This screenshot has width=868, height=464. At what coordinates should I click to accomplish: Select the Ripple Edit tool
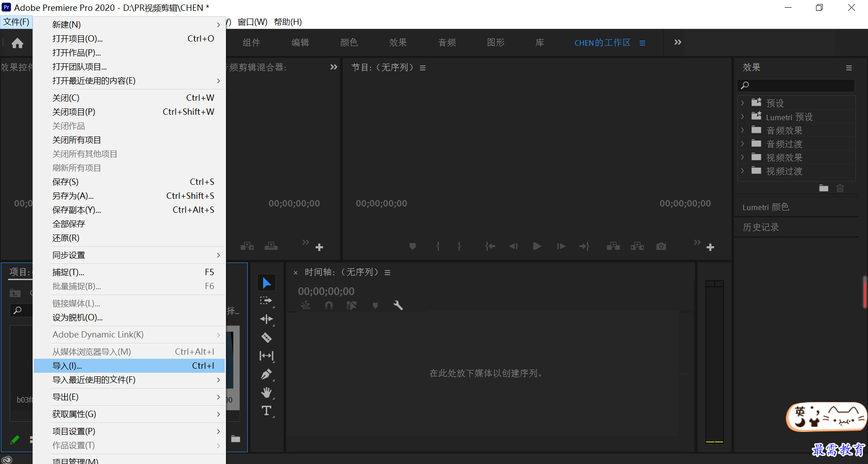point(266,319)
